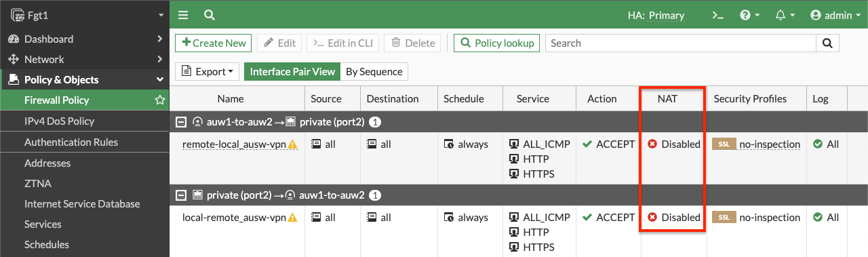Switch to By Sequence view
The image size is (868, 257).
[x=374, y=71]
